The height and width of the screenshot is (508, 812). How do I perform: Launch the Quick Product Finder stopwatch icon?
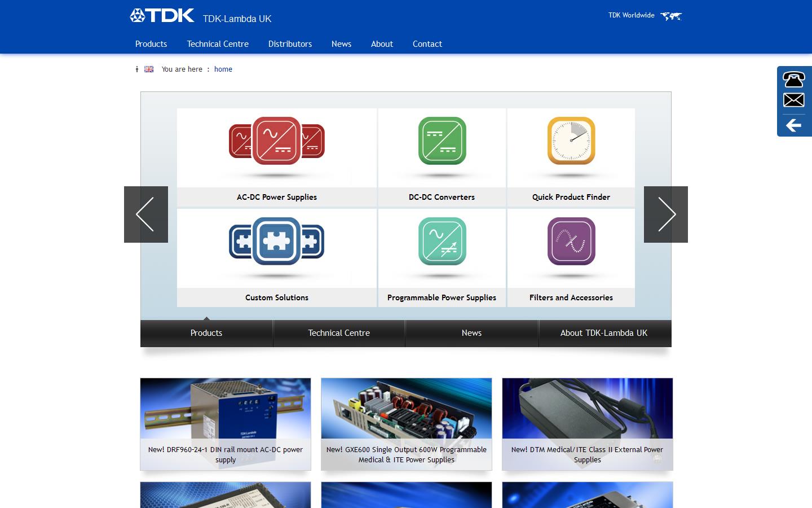pos(571,142)
